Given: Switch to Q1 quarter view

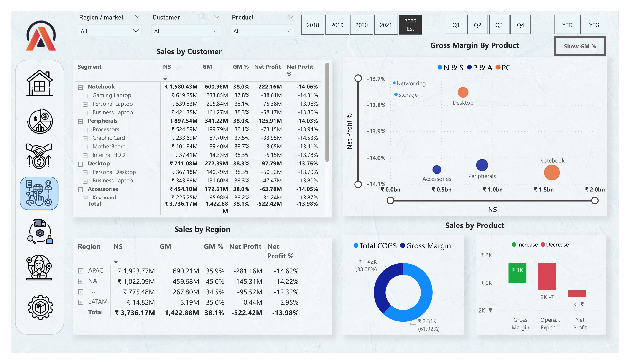Looking at the screenshot, I should pyautogui.click(x=456, y=25).
